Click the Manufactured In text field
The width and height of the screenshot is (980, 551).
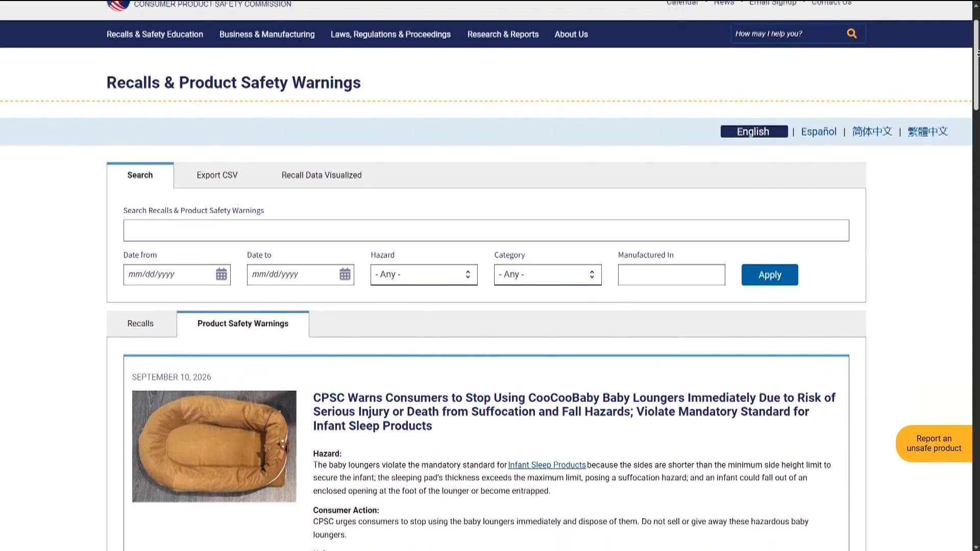pyautogui.click(x=671, y=274)
